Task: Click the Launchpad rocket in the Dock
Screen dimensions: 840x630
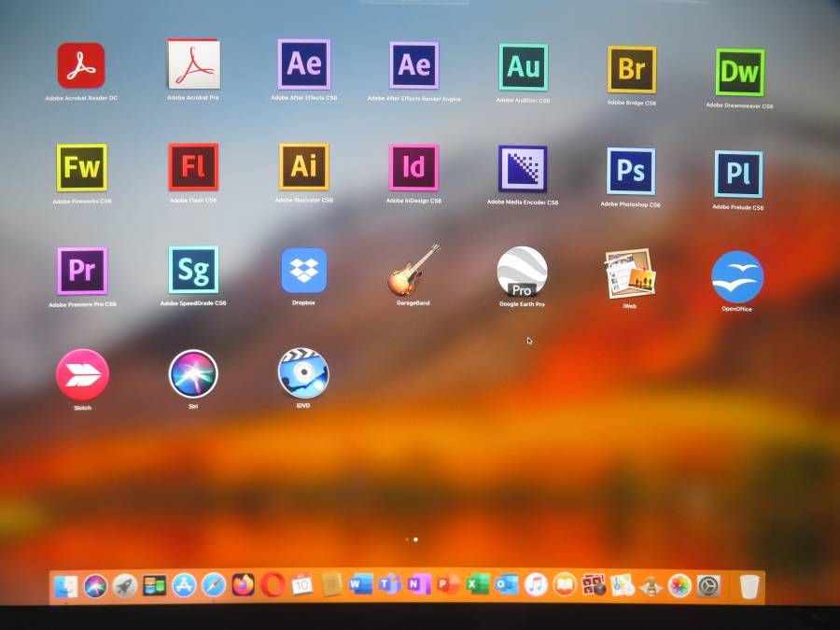Action: 124,586
